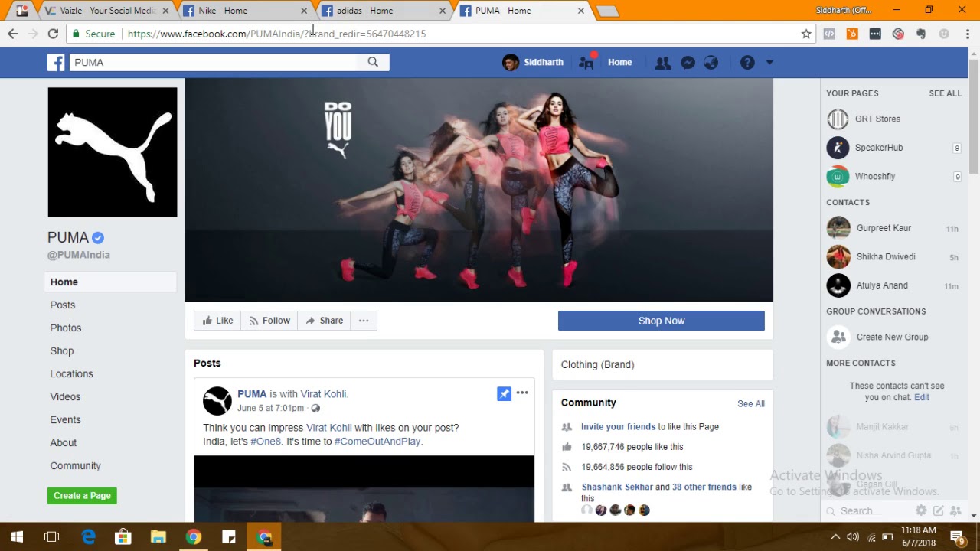Screen dimensions: 980x551
Task: Open Quick Help question mark icon
Action: (x=747, y=63)
